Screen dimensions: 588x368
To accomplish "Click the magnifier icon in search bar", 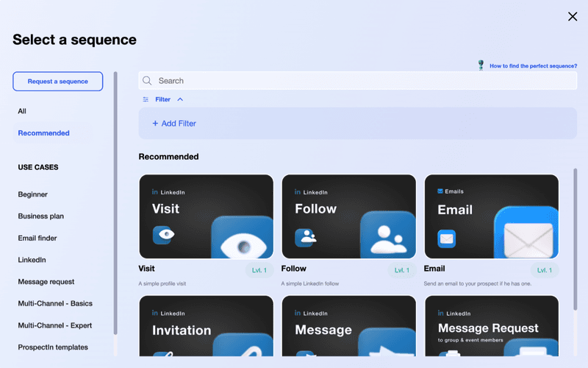I will pos(147,81).
